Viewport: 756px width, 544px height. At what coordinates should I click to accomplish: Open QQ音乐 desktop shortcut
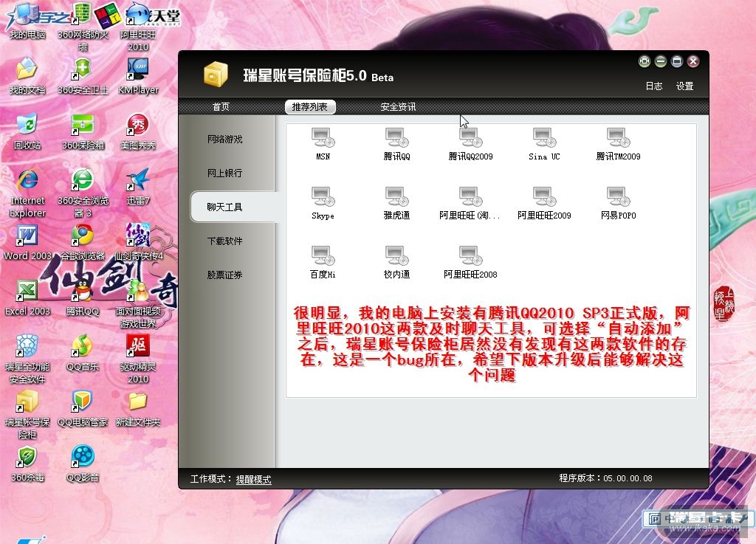[83, 353]
